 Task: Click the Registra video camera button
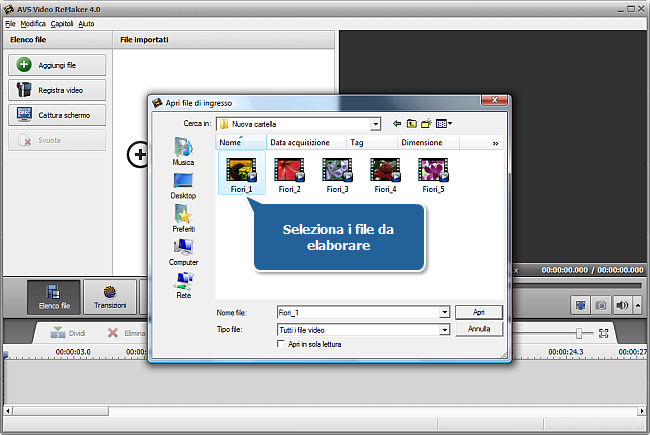[57, 90]
